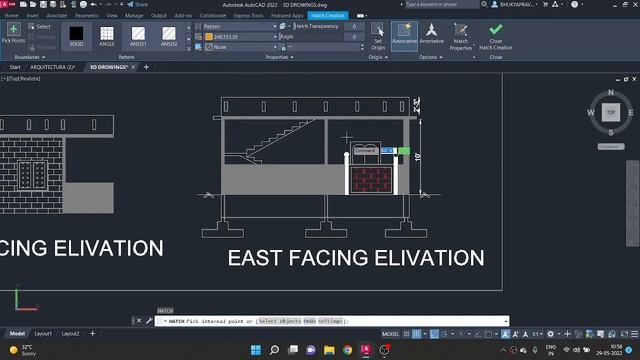Screen dimensions: 640x360
Task: Open Google Chrome from the taskbar
Action: pyautogui.click(x=347, y=350)
